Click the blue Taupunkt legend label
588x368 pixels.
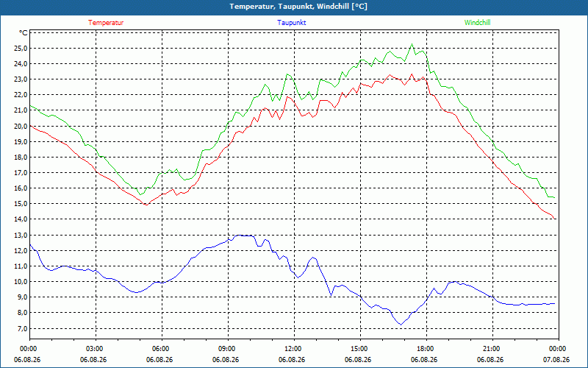[x=291, y=23]
